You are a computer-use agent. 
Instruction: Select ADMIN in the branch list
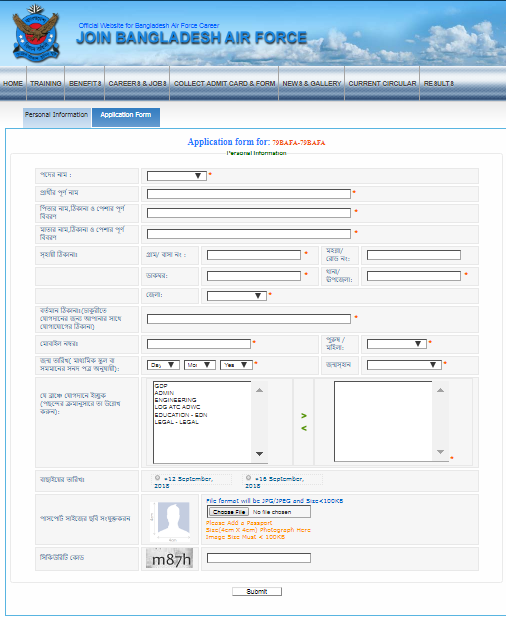[x=164, y=393]
